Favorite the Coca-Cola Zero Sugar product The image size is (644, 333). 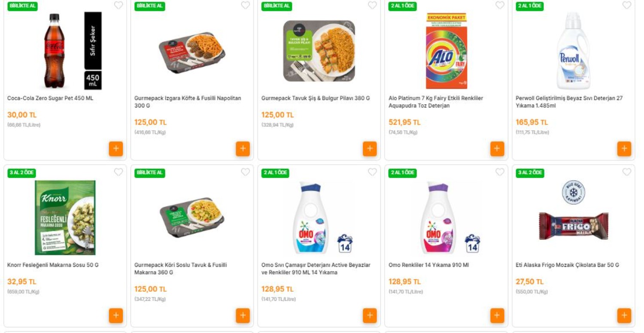[118, 5]
